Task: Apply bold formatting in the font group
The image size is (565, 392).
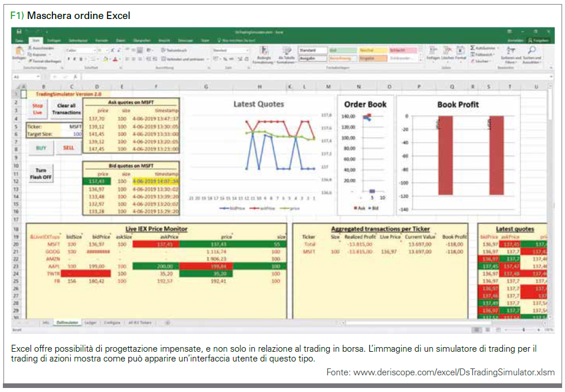Action: click(69, 59)
